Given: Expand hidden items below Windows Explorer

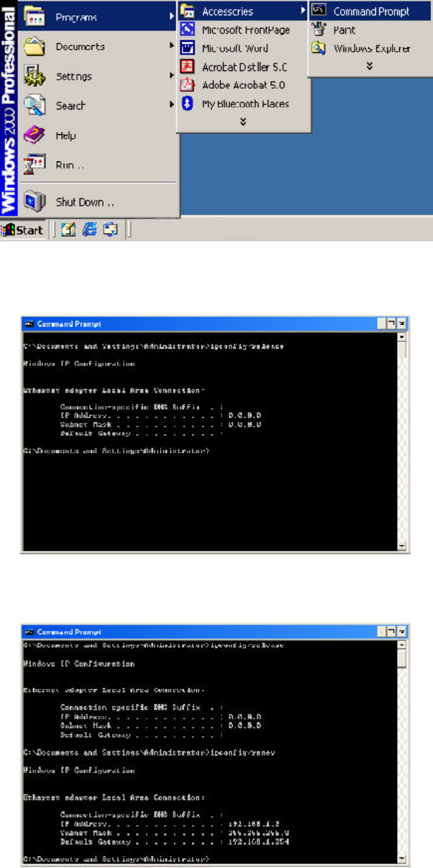Looking at the screenshot, I should pyautogui.click(x=369, y=66).
